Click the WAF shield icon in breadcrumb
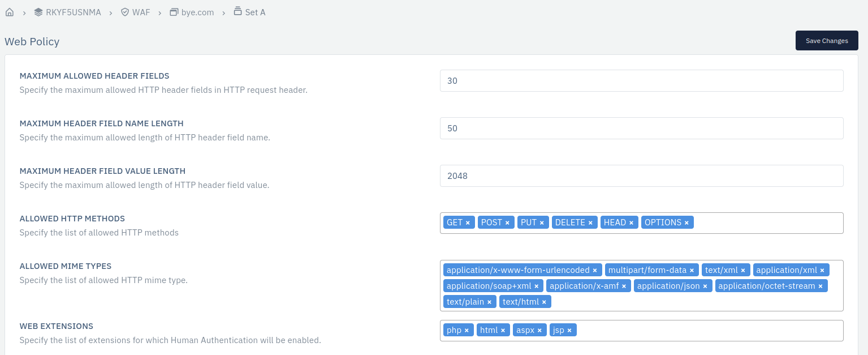The image size is (868, 355). click(x=125, y=12)
